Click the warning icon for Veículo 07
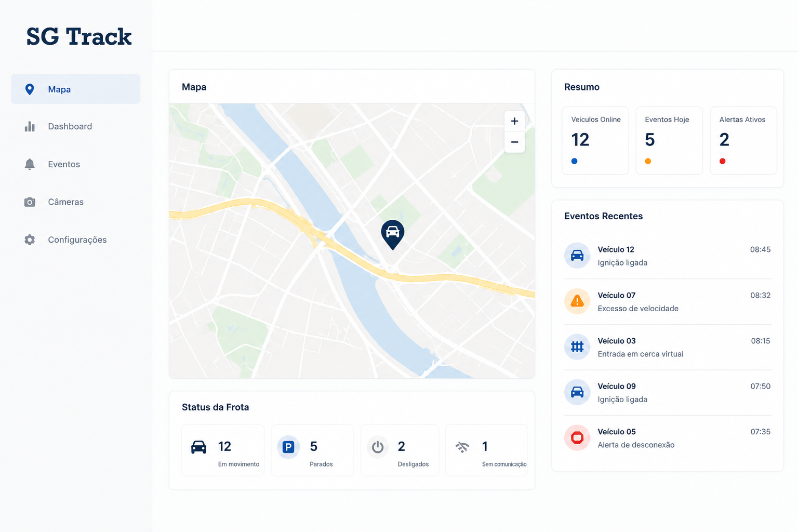The width and height of the screenshot is (798, 532). (x=577, y=301)
